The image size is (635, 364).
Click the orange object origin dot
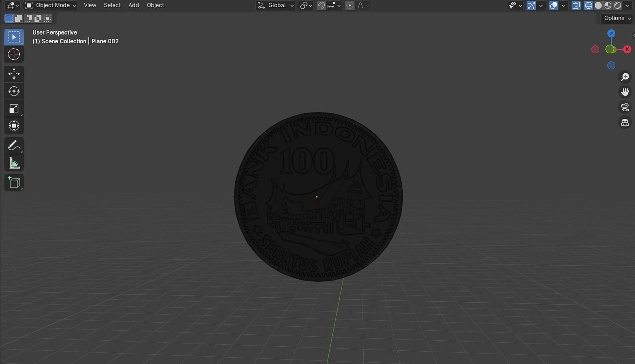pyautogui.click(x=317, y=197)
